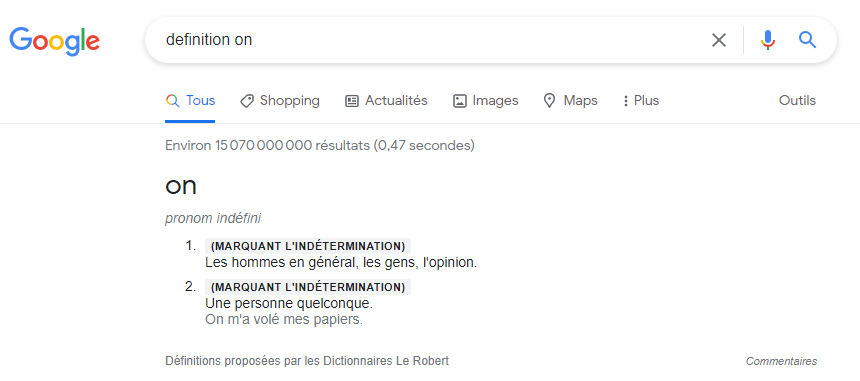Click the Actualités newspaper icon
Image resolution: width=860 pixels, height=381 pixels.
coord(352,101)
